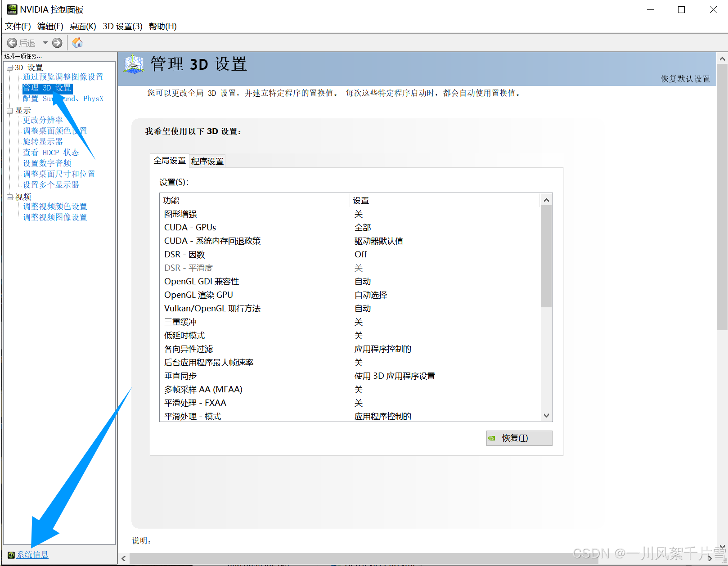
Task: Click the 使用 3D 应用程序设置 value
Action: [x=395, y=376]
